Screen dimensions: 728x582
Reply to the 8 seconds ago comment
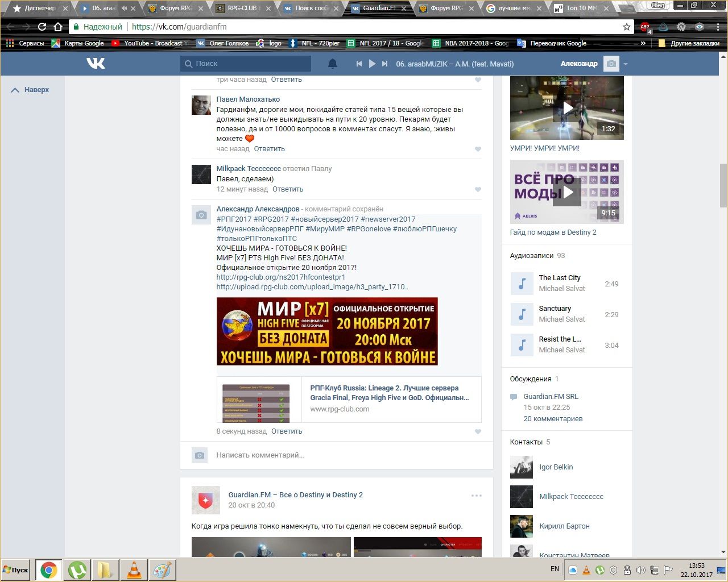[287, 431]
